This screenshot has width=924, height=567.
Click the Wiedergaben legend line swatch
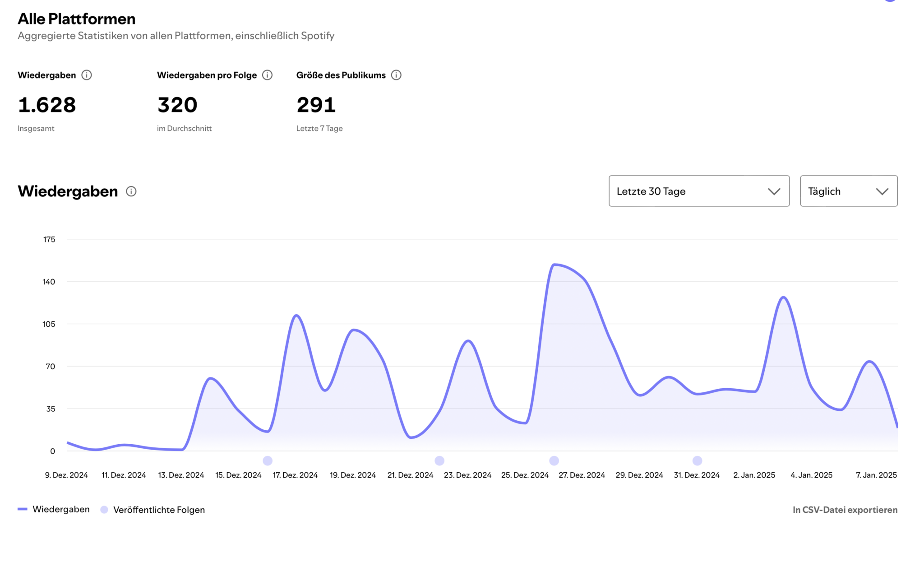click(x=23, y=509)
